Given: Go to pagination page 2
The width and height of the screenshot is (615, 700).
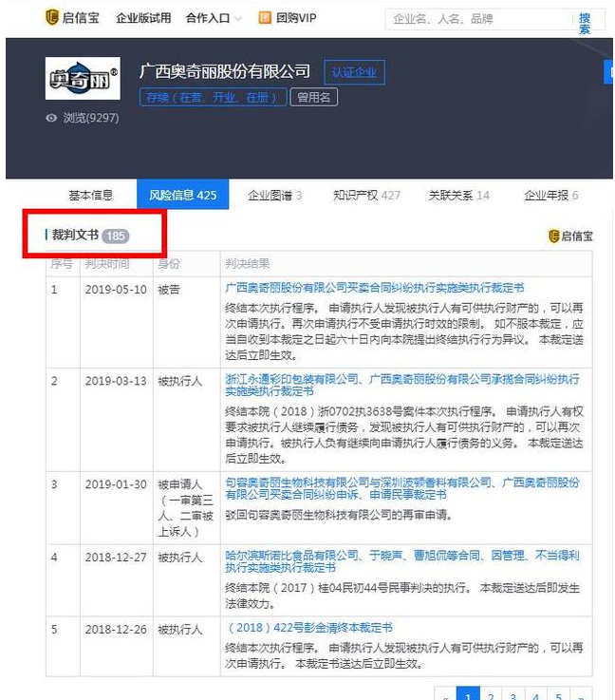Looking at the screenshot, I should click(491, 694).
